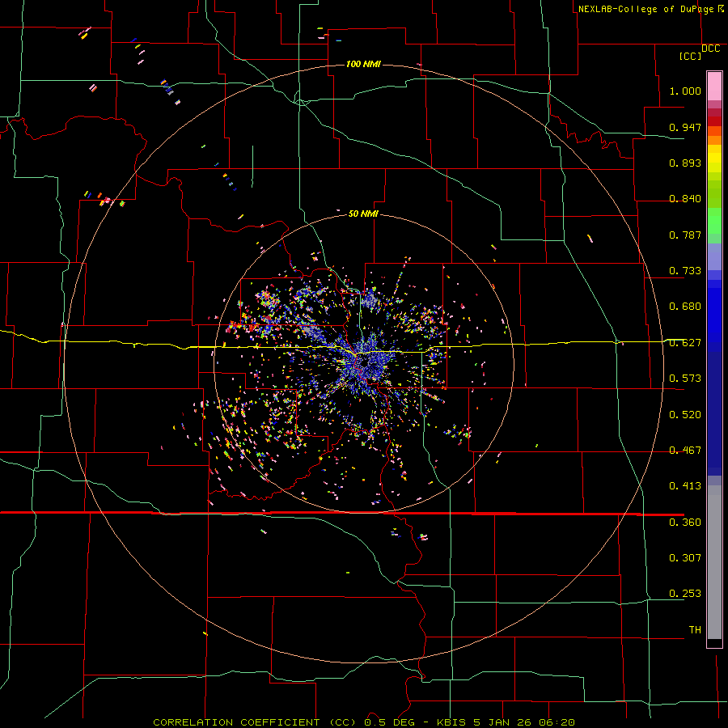
Task: Click the 0.520 legend value
Action: (x=685, y=415)
